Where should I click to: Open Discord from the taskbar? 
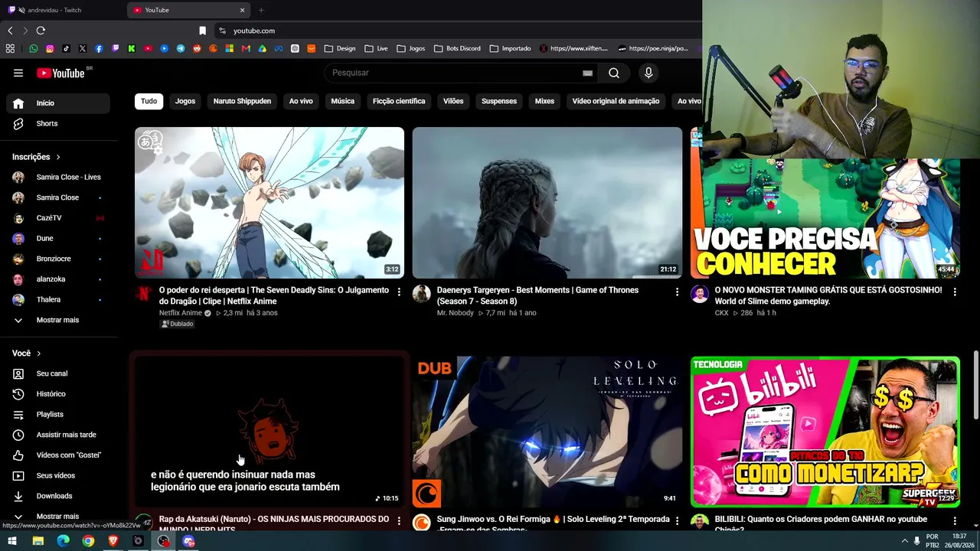click(x=188, y=541)
